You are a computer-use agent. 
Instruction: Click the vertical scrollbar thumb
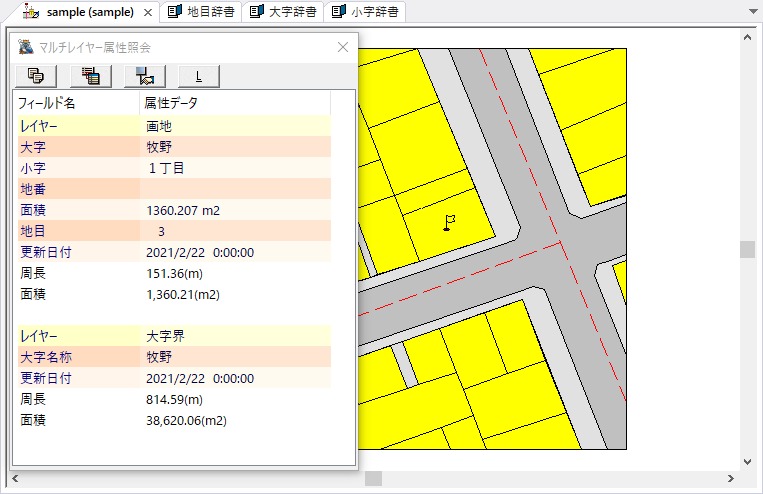click(747, 249)
